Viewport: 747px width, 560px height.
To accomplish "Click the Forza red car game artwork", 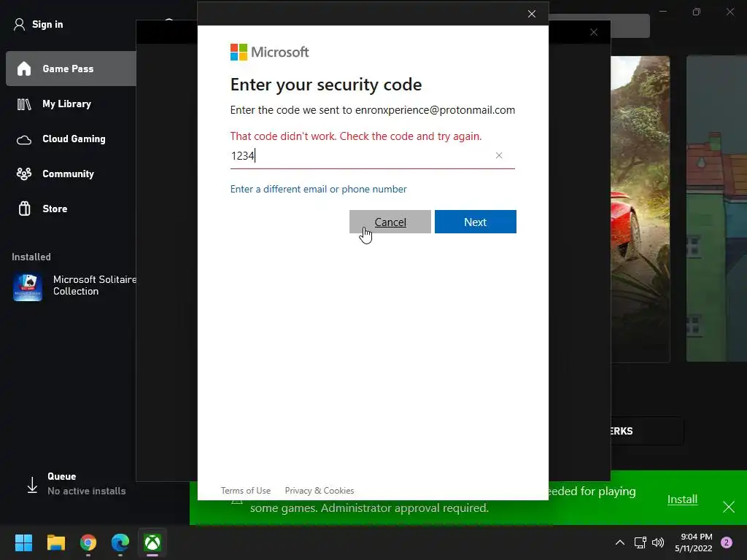I will (640, 209).
